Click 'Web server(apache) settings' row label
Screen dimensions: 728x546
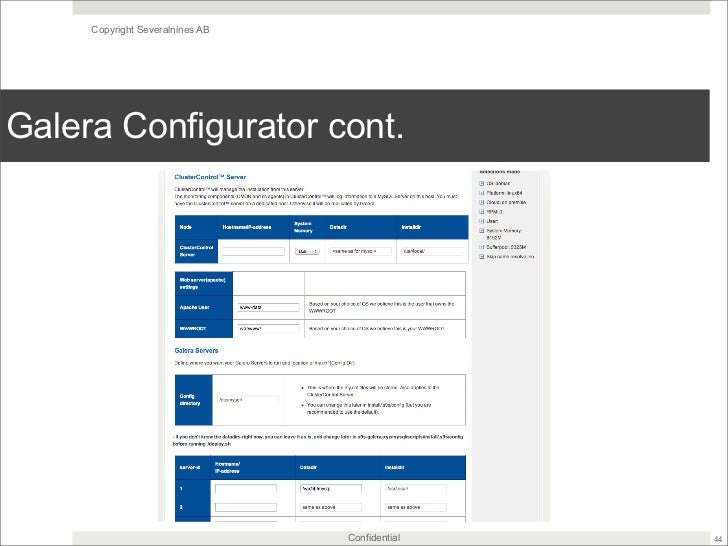pos(202,283)
